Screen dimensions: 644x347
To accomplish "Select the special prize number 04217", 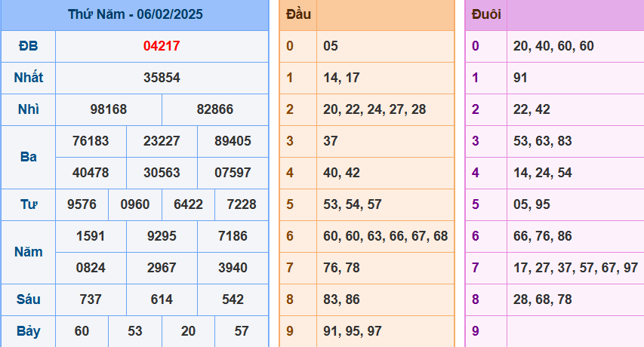I will 162,46.
